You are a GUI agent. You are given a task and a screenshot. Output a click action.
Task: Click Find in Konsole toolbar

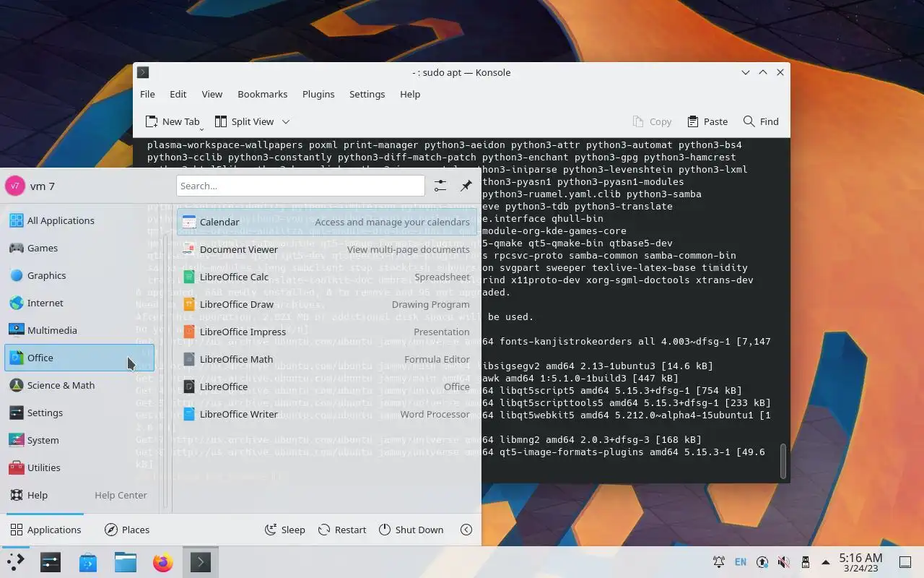pos(761,121)
